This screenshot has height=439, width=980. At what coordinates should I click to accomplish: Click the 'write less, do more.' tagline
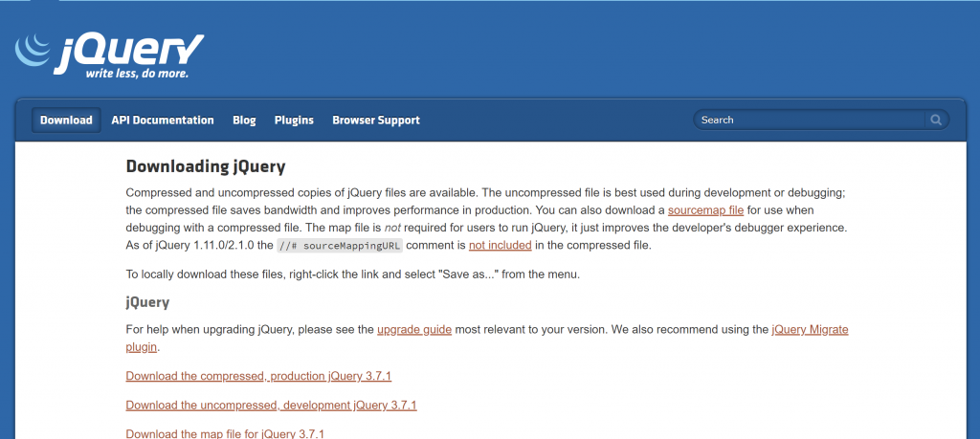(137, 74)
